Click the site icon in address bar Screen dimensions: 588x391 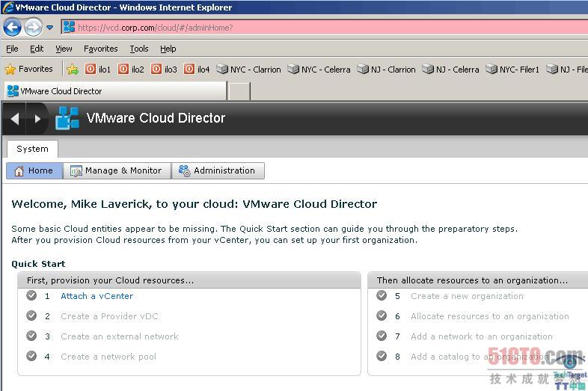69,28
